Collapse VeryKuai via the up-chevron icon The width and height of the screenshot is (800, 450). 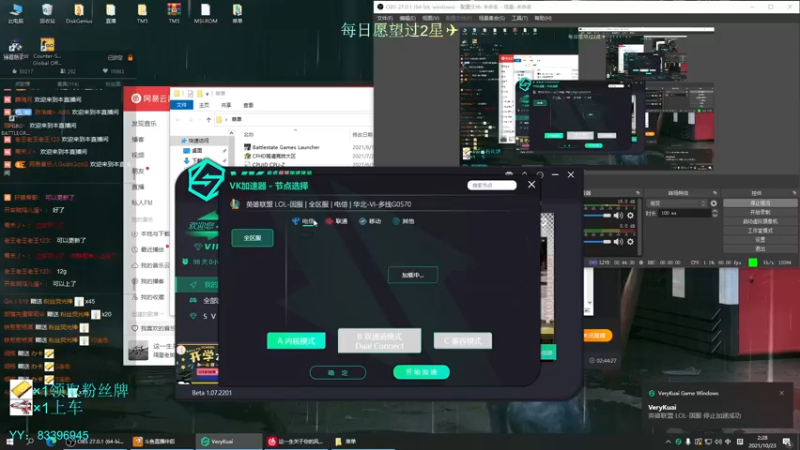click(524, 174)
